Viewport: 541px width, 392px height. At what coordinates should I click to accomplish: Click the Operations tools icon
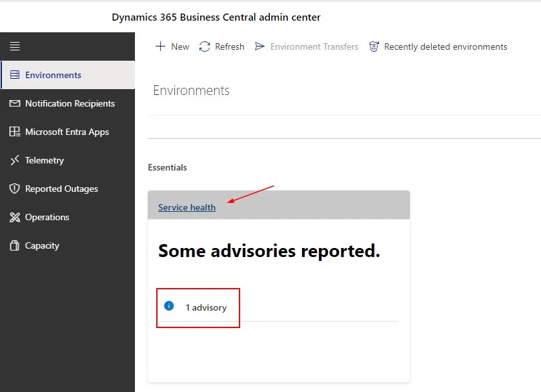[15, 217]
